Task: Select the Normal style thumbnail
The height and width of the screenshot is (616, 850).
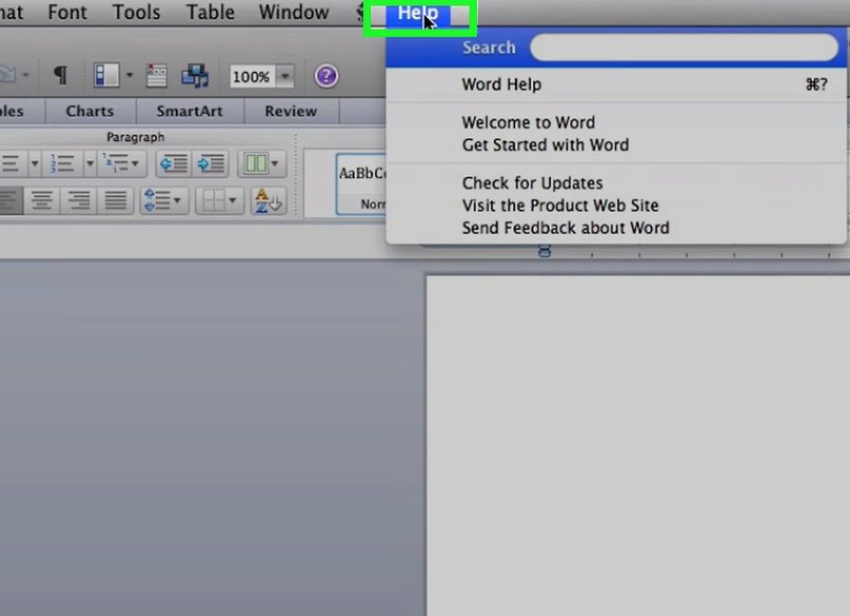Action: pos(362,185)
